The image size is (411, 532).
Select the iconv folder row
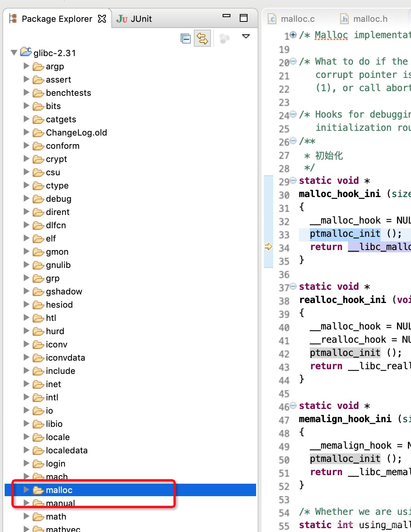(130, 344)
